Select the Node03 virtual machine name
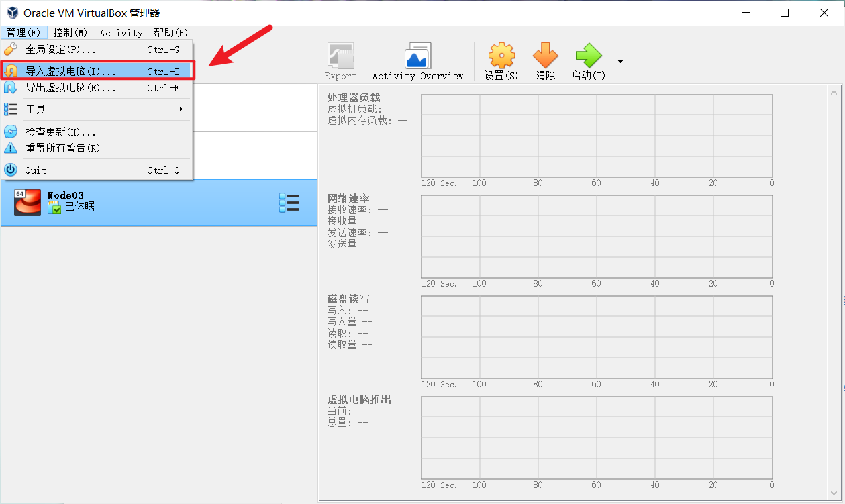The width and height of the screenshot is (845, 504). point(65,195)
